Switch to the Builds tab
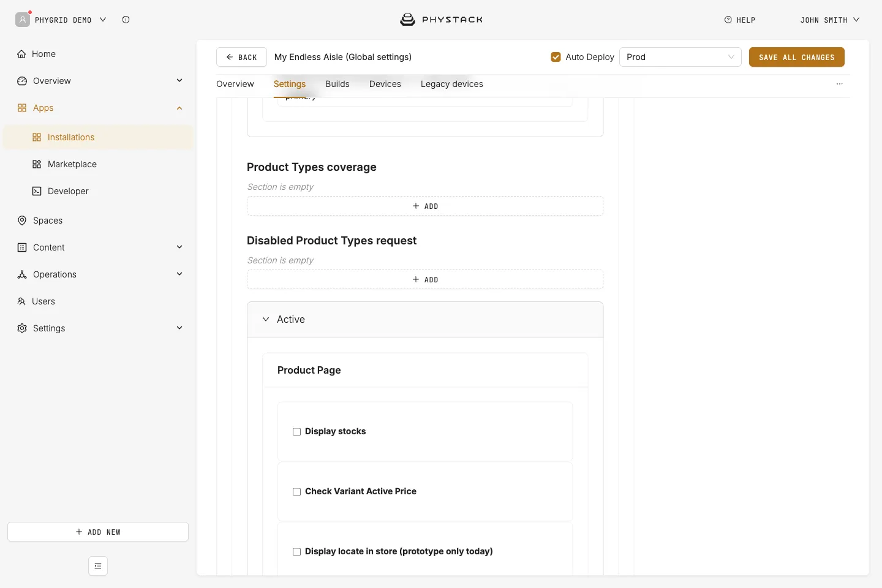The width and height of the screenshot is (882, 588). pos(337,84)
